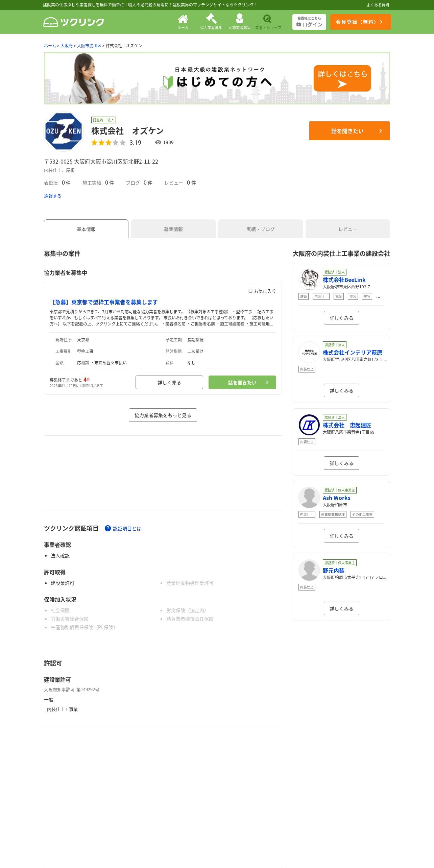This screenshot has height=868, width=434.
Task: Click BeeLink 電気 tag
Action: click(339, 296)
